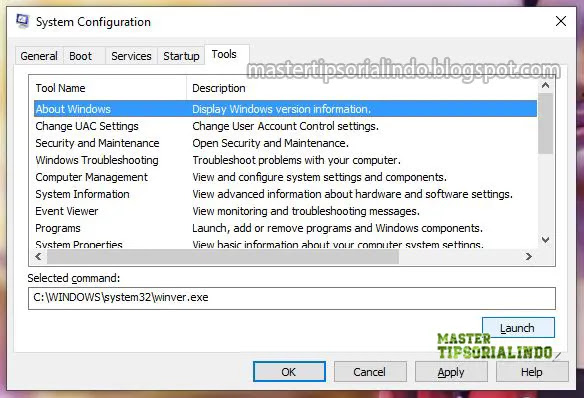The image size is (584, 398).
Task: Click the right horizontal scroll arrow
Action: [529, 257]
